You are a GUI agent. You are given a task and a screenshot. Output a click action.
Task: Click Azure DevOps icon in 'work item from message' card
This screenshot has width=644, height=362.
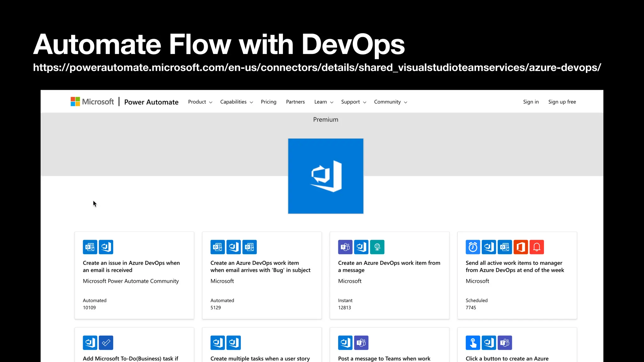pyautogui.click(x=361, y=247)
